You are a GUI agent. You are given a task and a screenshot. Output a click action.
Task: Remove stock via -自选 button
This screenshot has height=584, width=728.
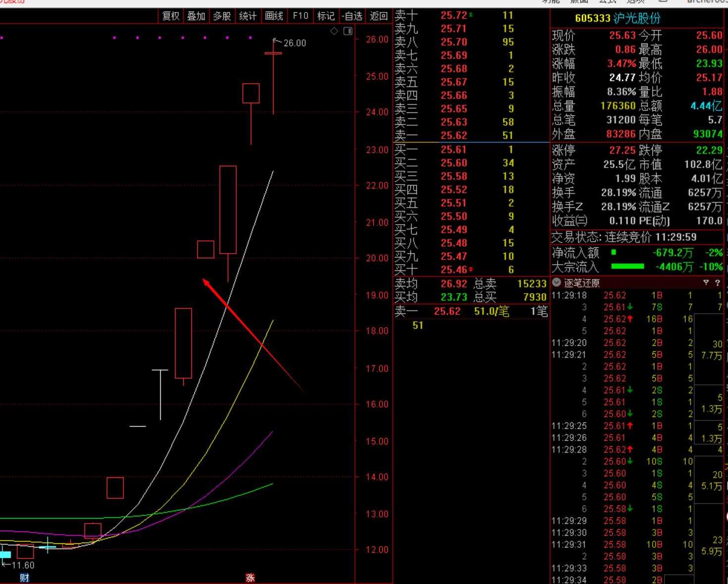click(352, 16)
